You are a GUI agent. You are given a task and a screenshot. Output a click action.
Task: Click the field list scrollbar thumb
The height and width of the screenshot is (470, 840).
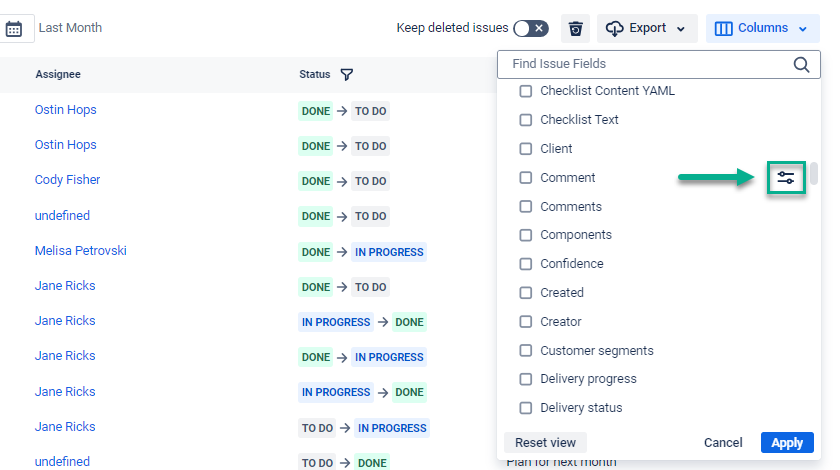click(x=814, y=173)
